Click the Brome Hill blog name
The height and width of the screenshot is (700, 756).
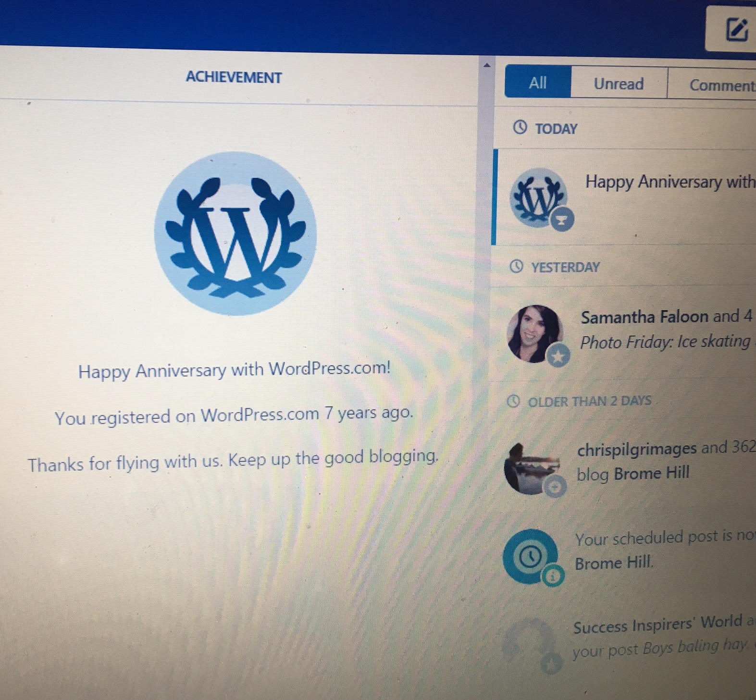652,474
